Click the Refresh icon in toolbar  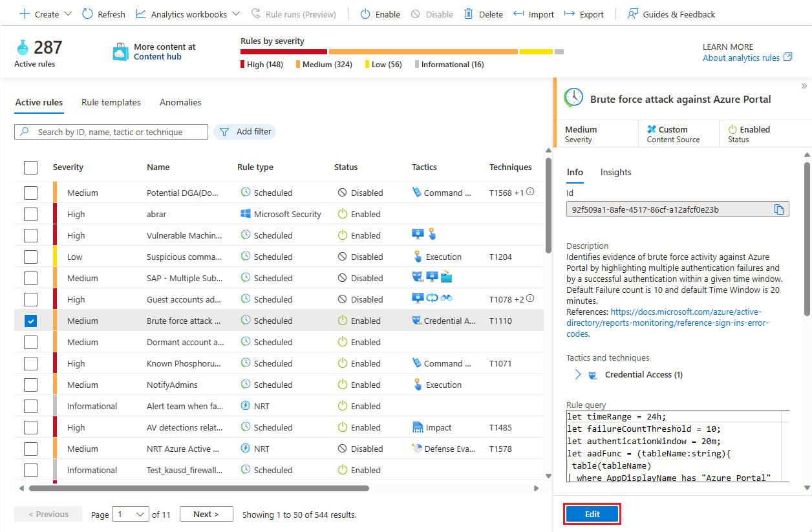(x=88, y=14)
